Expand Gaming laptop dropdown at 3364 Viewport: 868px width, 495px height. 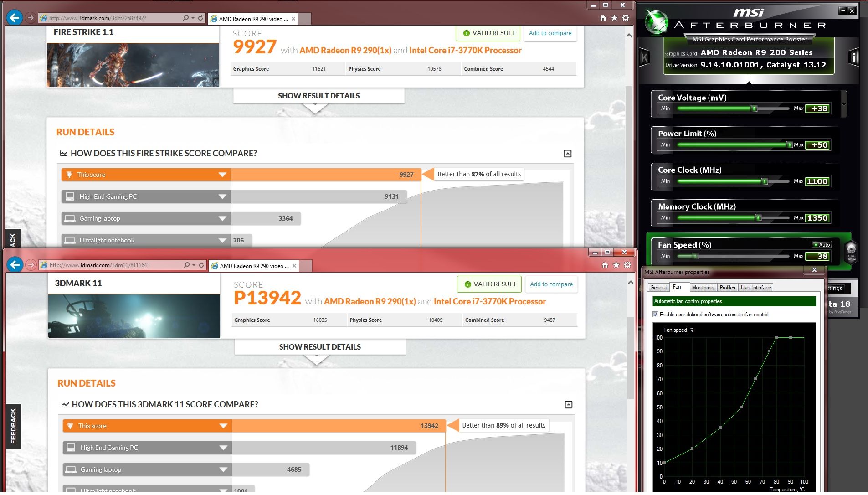(222, 218)
